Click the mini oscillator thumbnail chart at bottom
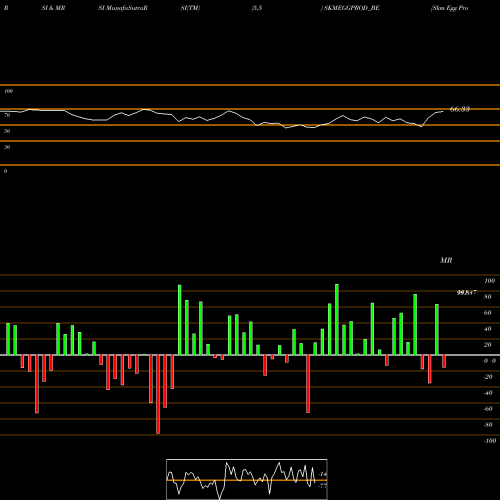 tap(247, 479)
